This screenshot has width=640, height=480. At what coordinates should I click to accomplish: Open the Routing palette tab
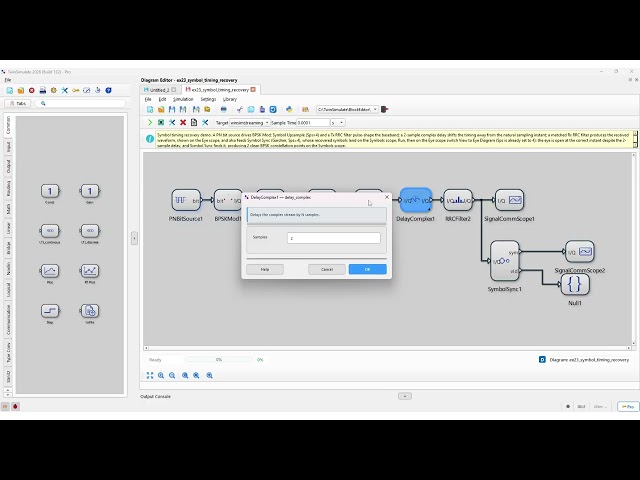(x=8, y=188)
